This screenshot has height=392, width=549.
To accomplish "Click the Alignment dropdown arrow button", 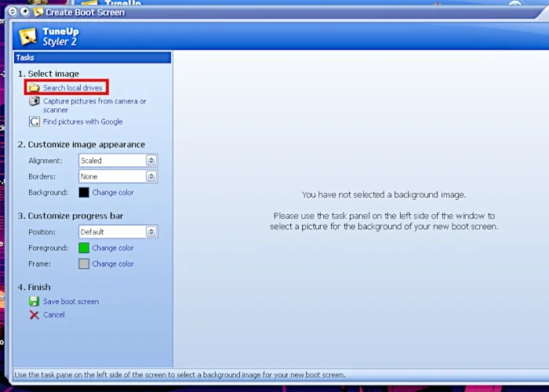I will coord(151,160).
